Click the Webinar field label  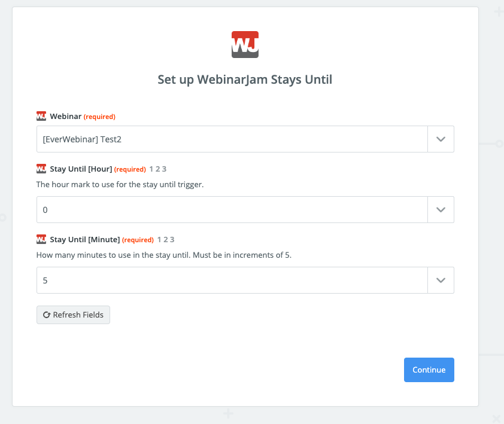[66, 116]
